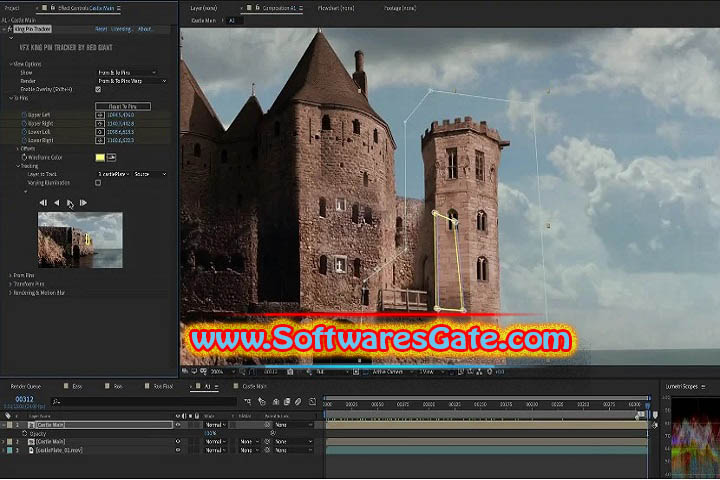Click the draft 3D icon in timeline
The width and height of the screenshot is (720, 480).
(x=262, y=401)
